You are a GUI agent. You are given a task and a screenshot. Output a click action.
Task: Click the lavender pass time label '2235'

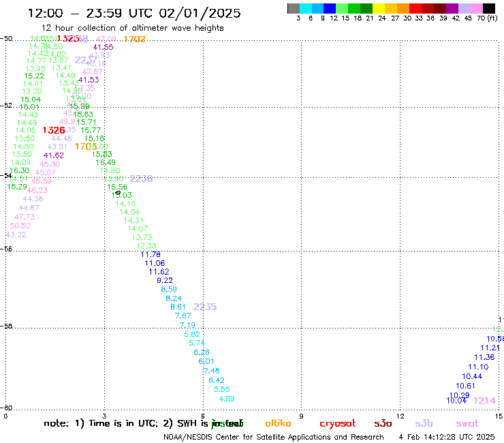[x=205, y=307]
